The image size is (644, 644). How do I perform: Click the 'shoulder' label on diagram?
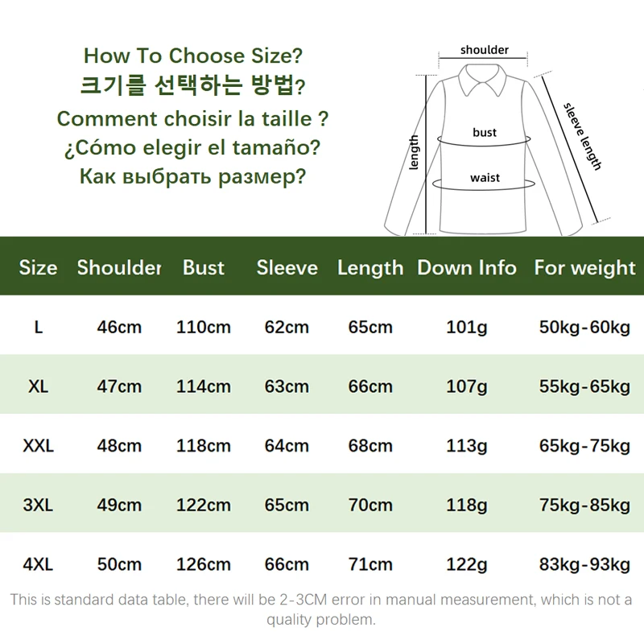pos(485,50)
